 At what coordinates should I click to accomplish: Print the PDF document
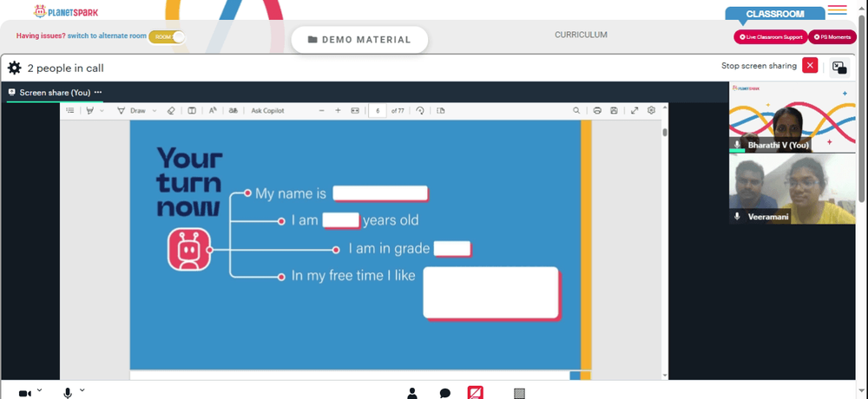(x=597, y=111)
